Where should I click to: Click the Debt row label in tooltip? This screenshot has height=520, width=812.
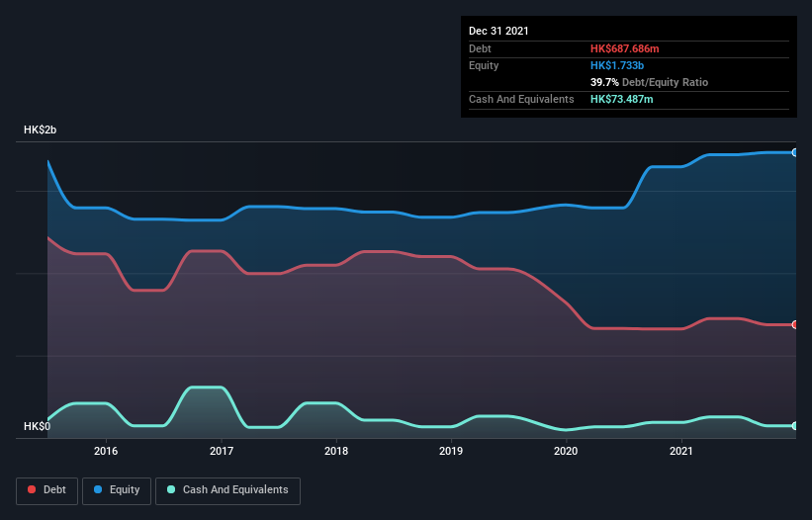tap(480, 48)
